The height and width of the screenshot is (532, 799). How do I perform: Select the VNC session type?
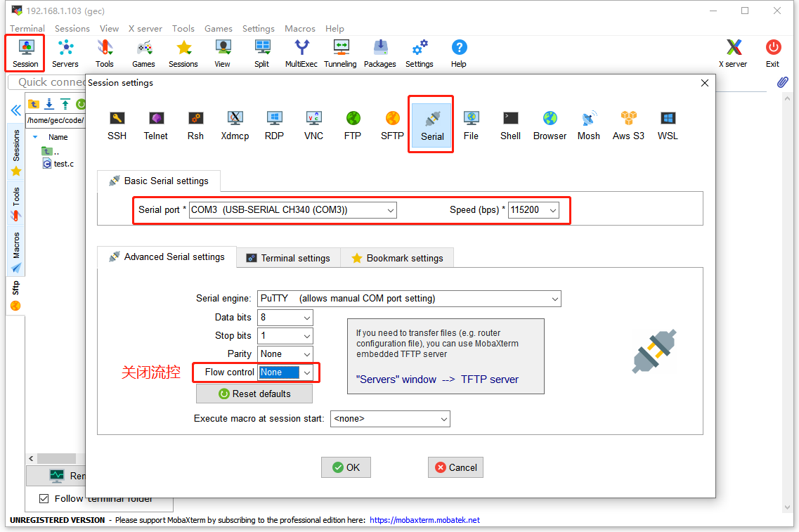(x=313, y=125)
